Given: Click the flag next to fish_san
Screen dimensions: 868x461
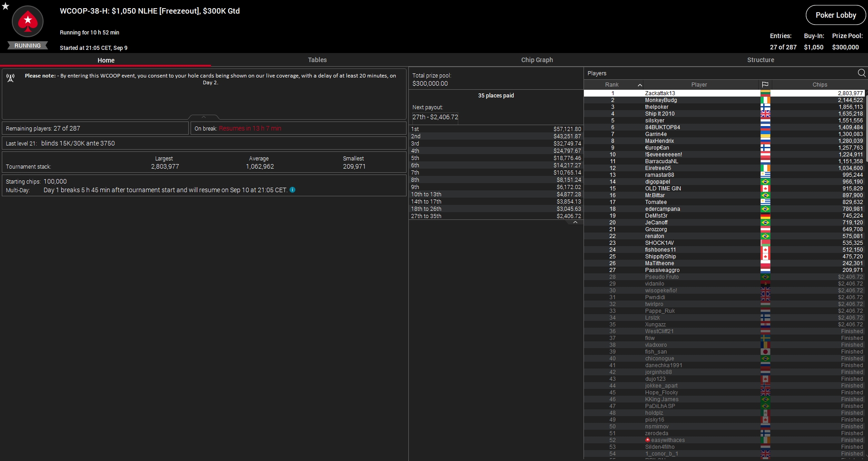Looking at the screenshot, I should [x=765, y=352].
